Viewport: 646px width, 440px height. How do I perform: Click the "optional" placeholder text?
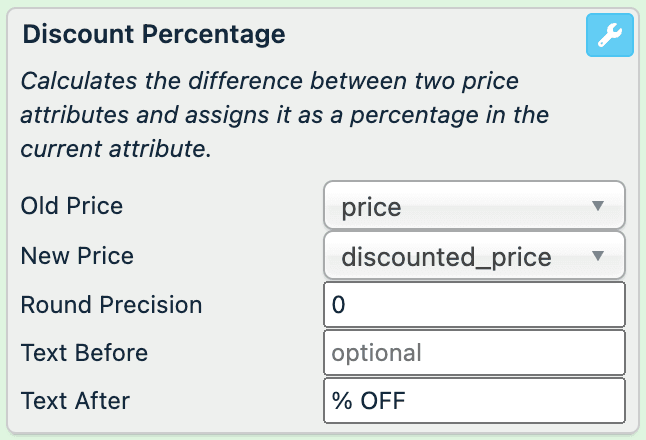tap(377, 353)
